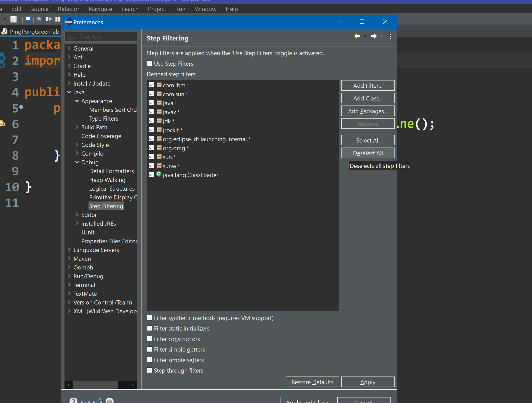
Task: Expand the Code Style tree node
Action: pos(77,144)
